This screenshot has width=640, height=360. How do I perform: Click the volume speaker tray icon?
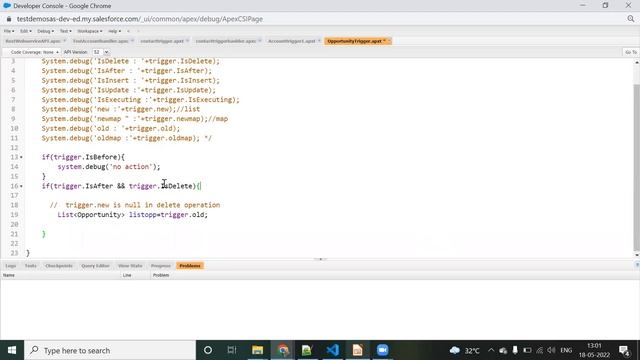[x=551, y=350]
